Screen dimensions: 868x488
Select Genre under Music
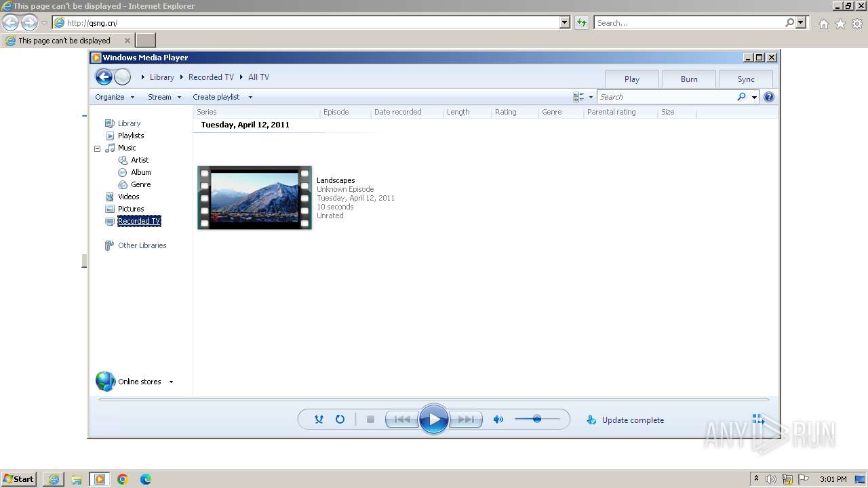click(141, 184)
